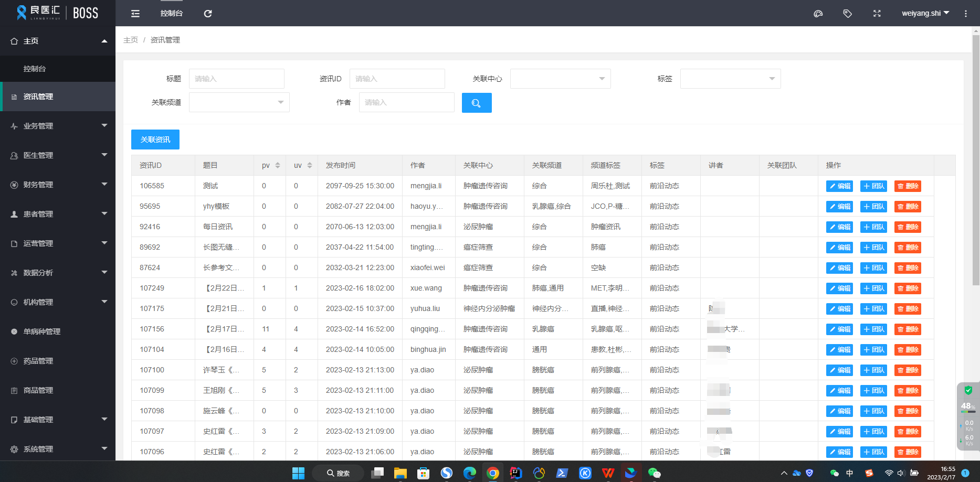Click 主页 breadcrumb link

coord(131,40)
